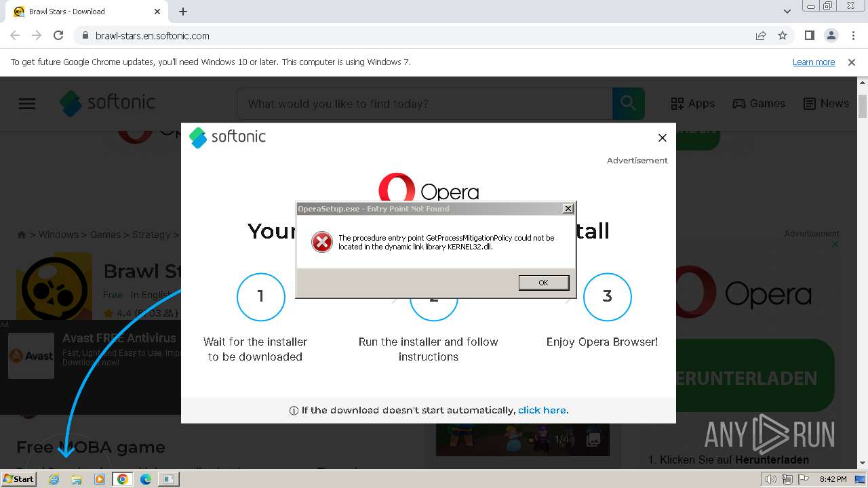Image resolution: width=868 pixels, height=488 pixels.
Task: Open the Apps section
Action: tap(692, 104)
